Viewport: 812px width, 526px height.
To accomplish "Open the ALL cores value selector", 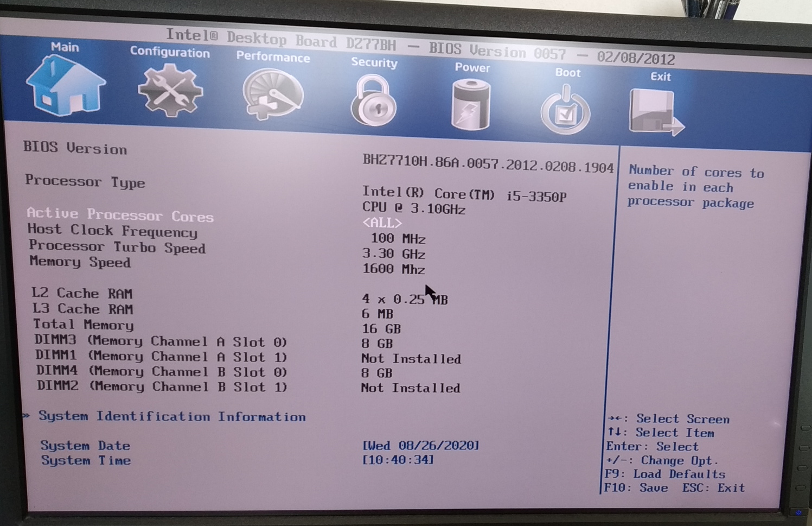I will (x=382, y=223).
